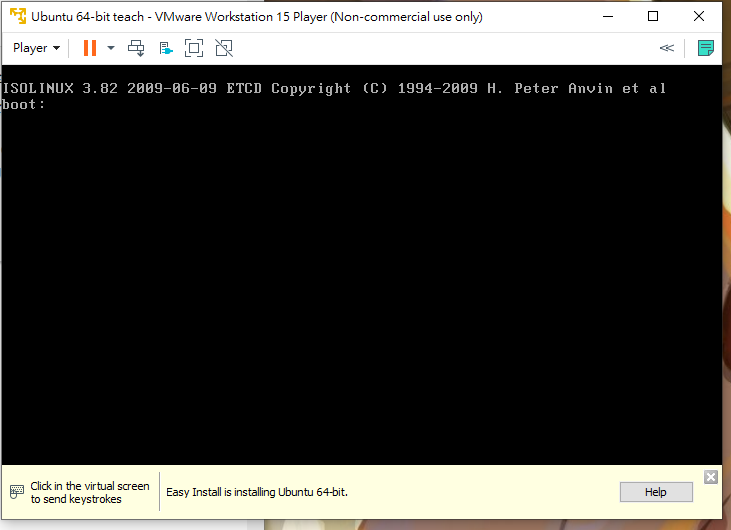Dismiss the Easy Install notification bar
The image size is (731, 530).
click(x=710, y=477)
